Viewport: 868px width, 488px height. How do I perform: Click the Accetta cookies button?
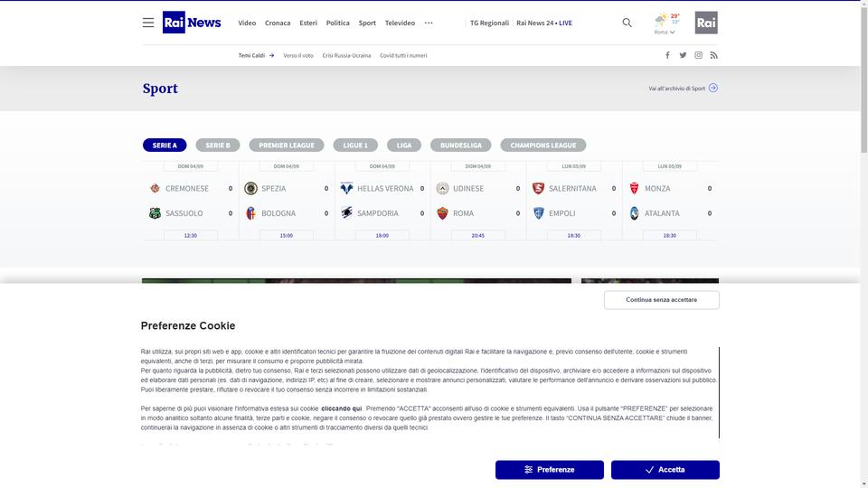665,470
